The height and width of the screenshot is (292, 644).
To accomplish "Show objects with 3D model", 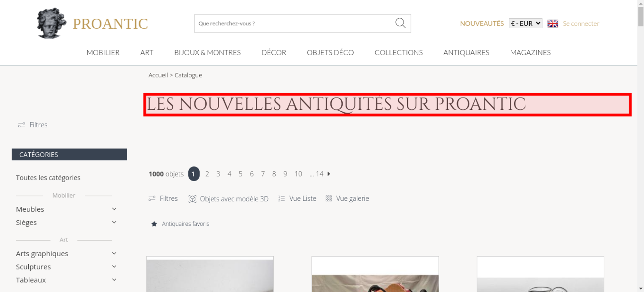I will 229,199.
